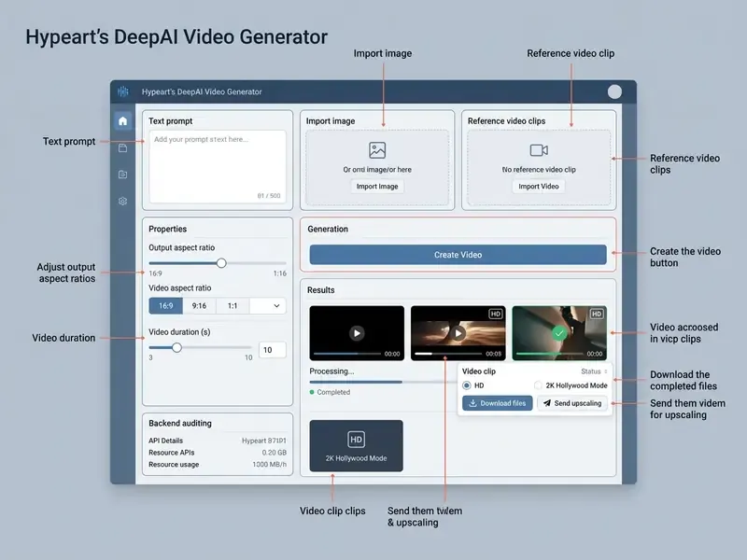Viewport: 747px width, 560px height.
Task: Select the 2K Hollywood Mode radio
Action: (x=538, y=385)
